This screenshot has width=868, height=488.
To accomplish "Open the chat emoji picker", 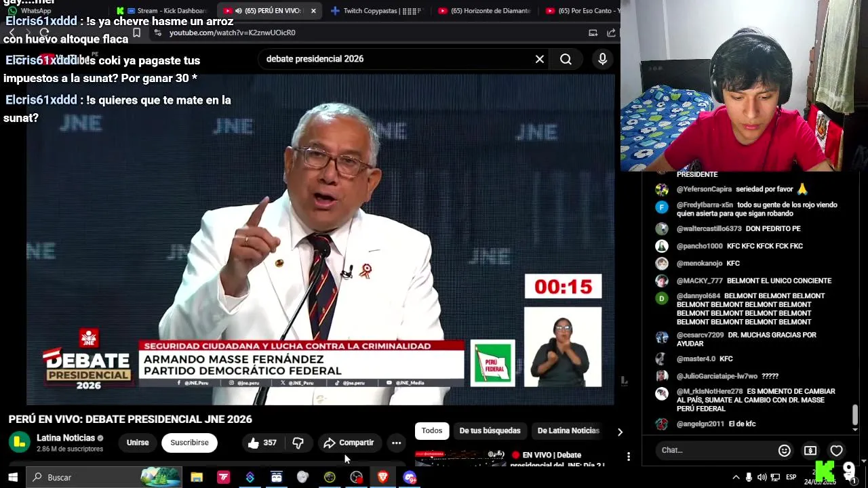I will coord(785,451).
